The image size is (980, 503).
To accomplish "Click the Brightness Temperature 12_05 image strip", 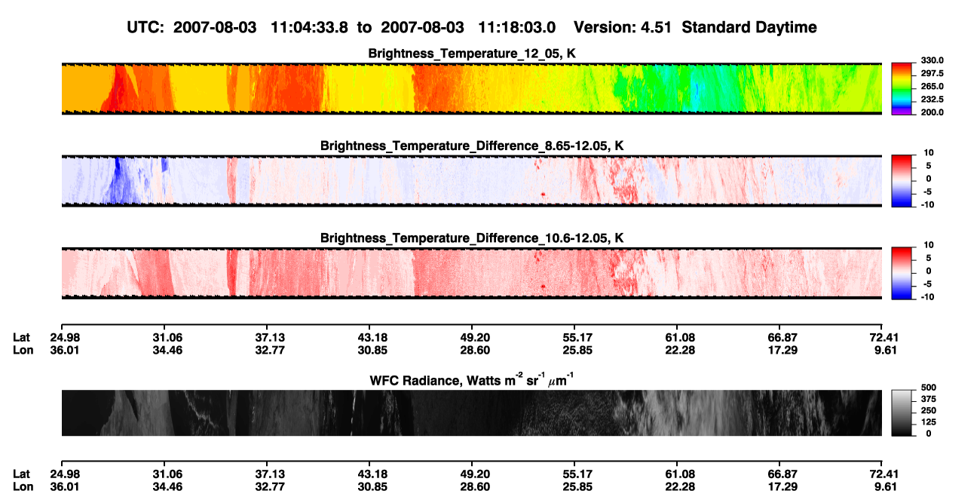I will [x=471, y=88].
